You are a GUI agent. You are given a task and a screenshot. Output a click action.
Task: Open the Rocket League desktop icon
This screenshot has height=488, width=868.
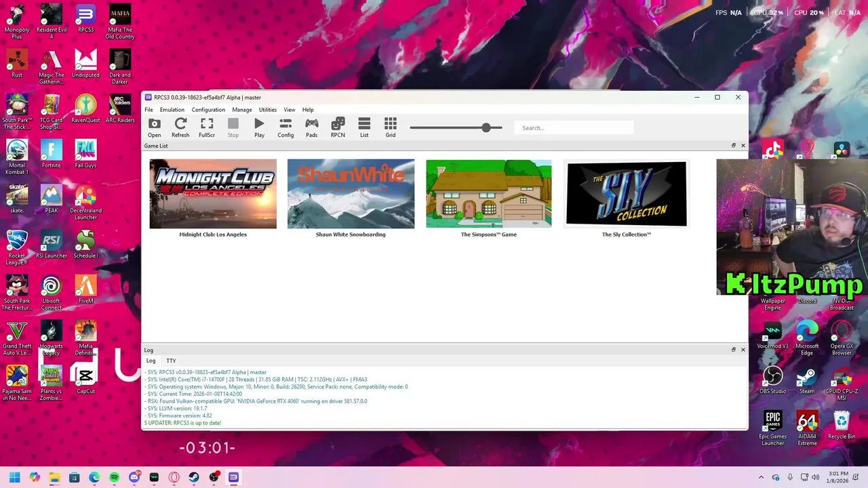(17, 247)
